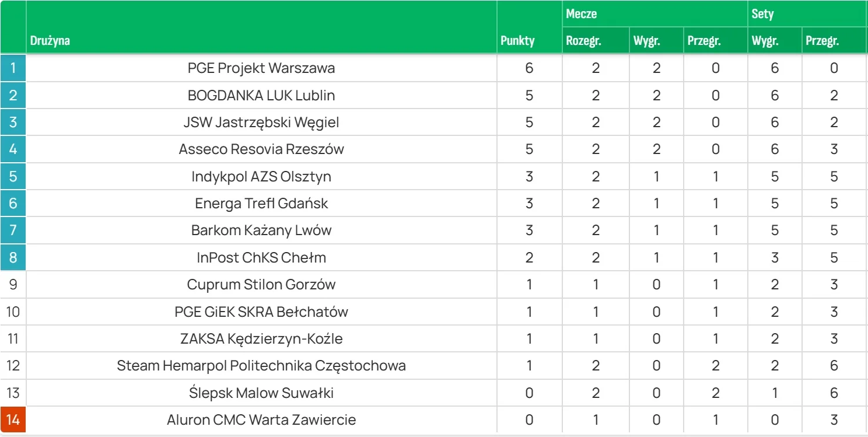Select Barkom Każany Lwów team
The image size is (868, 437).
(x=261, y=230)
